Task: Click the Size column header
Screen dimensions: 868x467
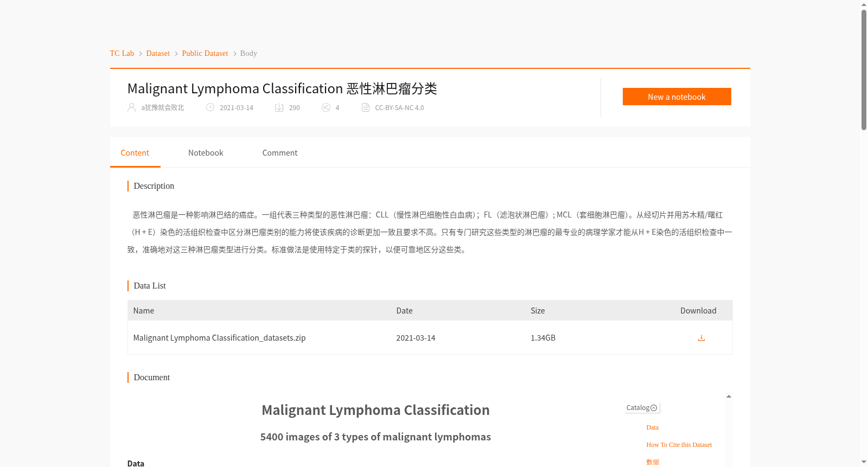Action: pyautogui.click(x=538, y=311)
